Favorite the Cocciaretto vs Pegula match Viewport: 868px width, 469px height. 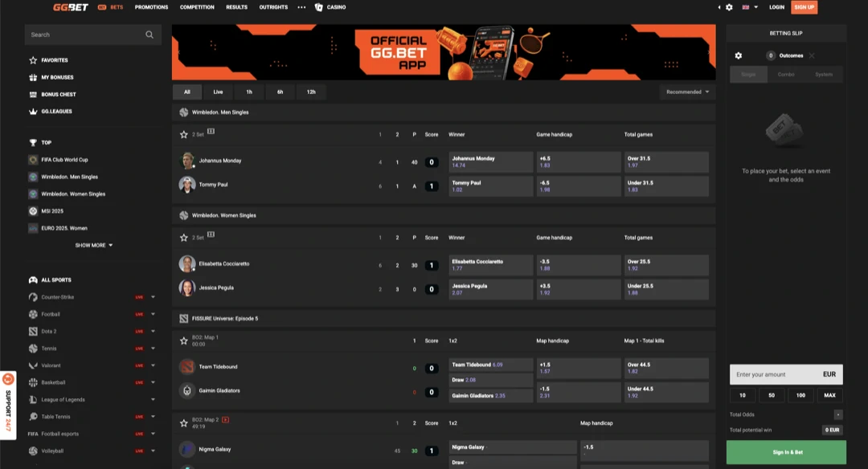[x=184, y=237]
